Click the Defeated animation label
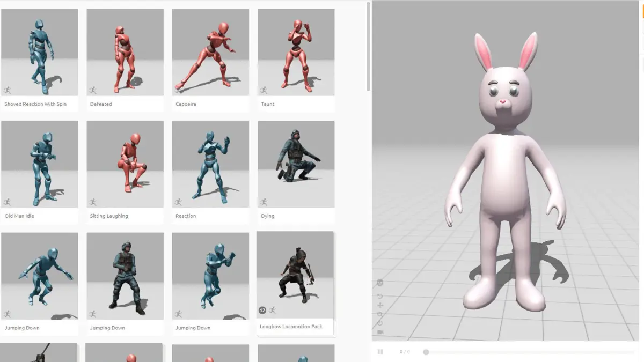 pos(101,104)
